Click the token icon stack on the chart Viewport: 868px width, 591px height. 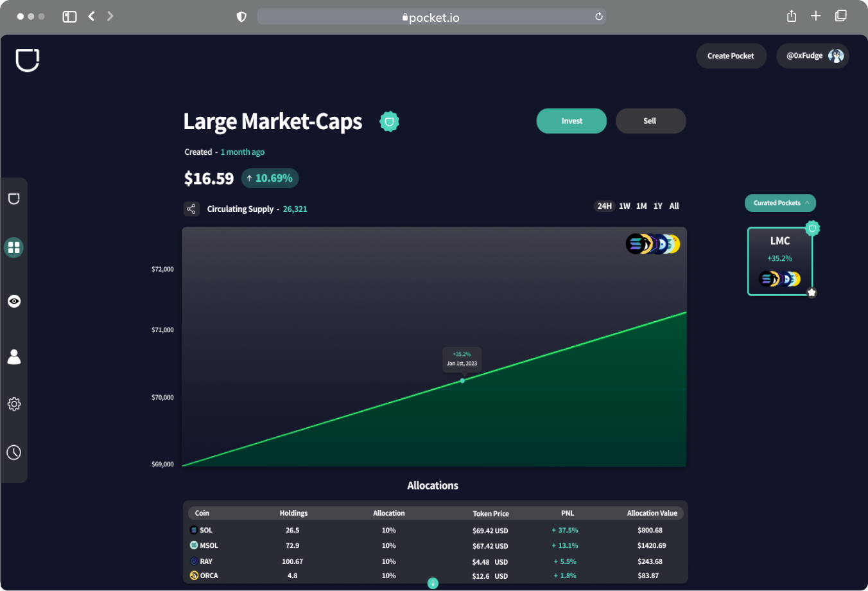click(x=653, y=243)
